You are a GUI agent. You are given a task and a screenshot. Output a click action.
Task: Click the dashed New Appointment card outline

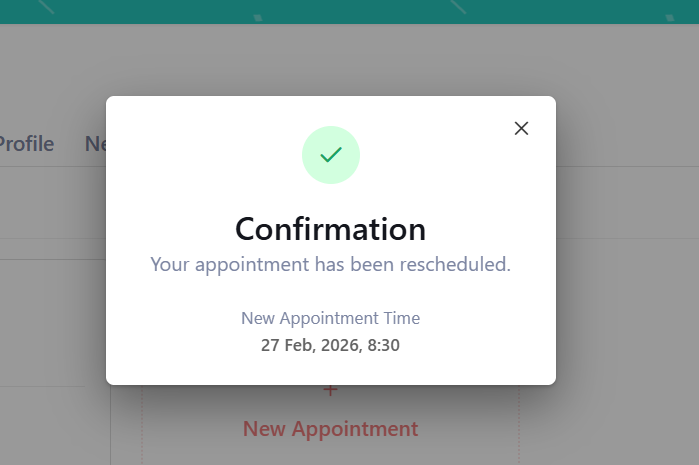tap(519, 430)
